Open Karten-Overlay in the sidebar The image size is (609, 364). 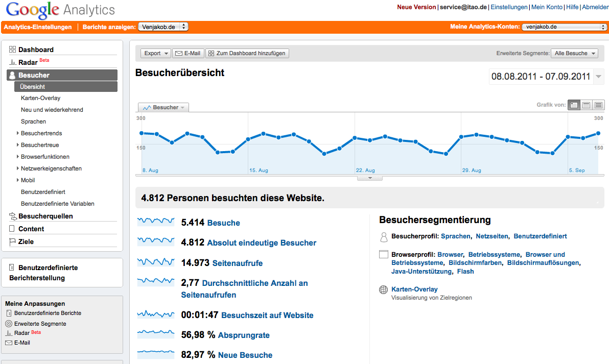point(40,98)
